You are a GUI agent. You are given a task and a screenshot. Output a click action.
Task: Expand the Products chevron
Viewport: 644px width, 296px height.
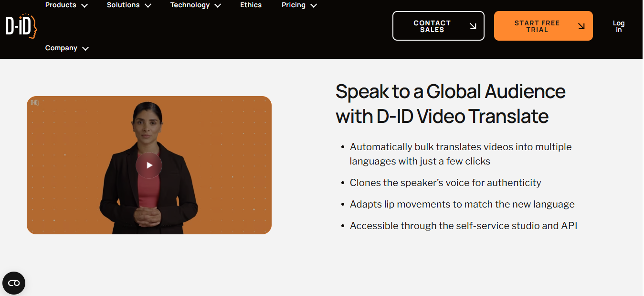84,6
